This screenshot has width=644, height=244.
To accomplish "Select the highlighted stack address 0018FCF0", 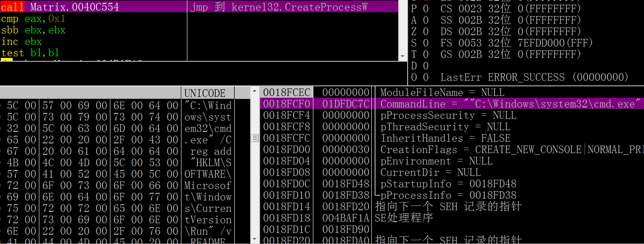I will point(287,104).
